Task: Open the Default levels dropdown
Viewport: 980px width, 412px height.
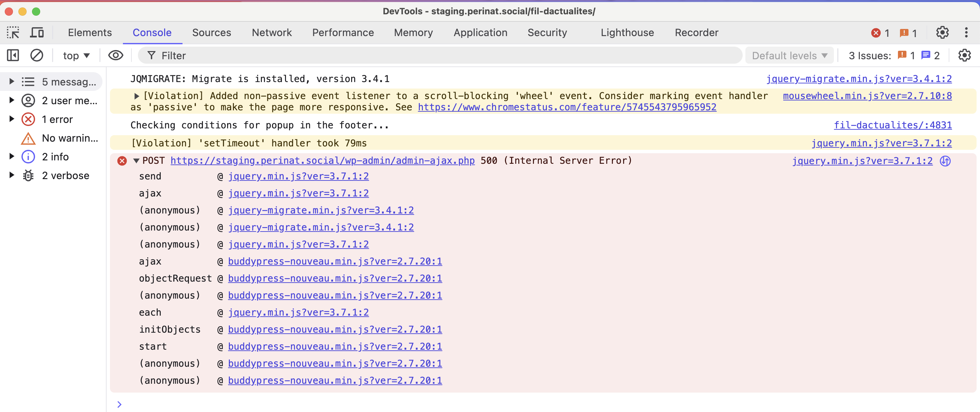Action: 789,56
